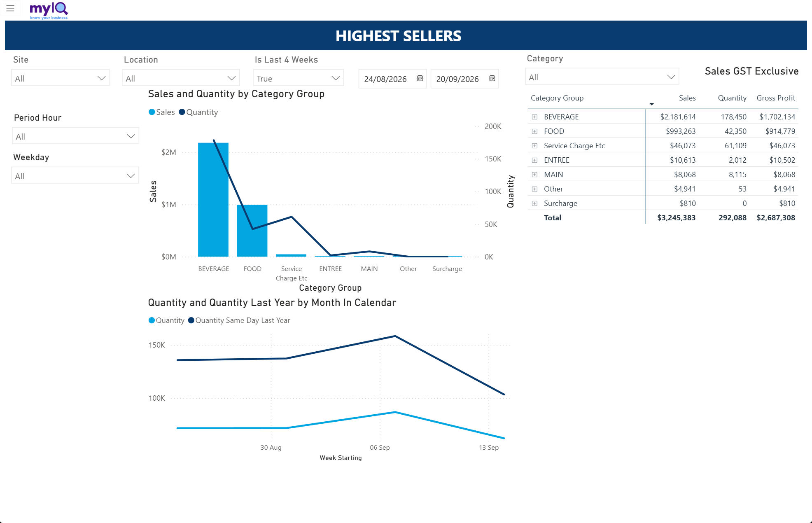Expand the BEVERAGE category group row
Viewport: 812px width, 523px height.
tap(534, 117)
